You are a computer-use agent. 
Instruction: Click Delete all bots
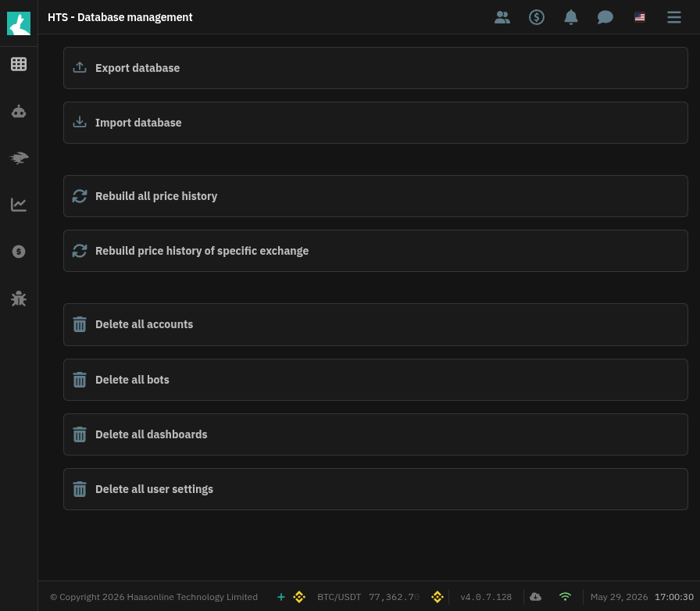tap(376, 380)
